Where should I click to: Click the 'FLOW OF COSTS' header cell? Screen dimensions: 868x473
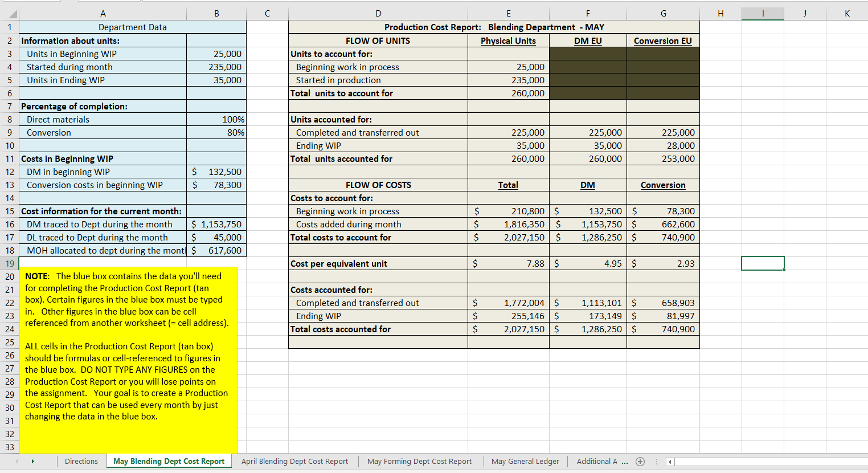click(x=378, y=185)
